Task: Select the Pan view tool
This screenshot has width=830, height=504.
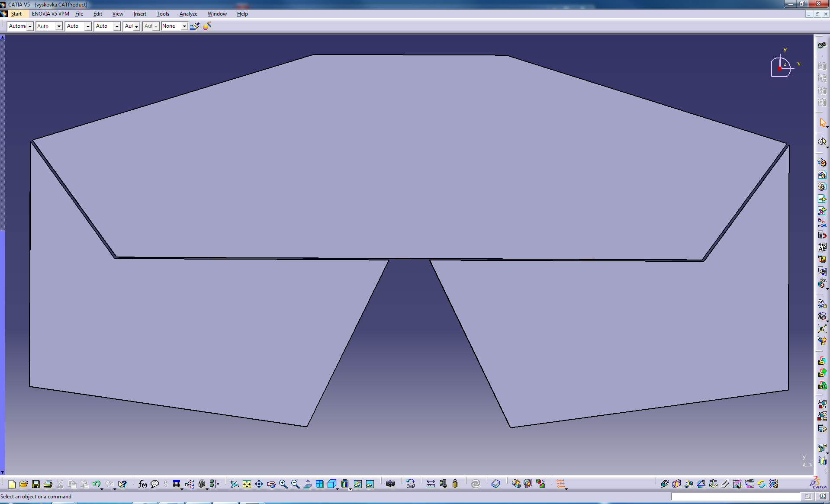Action: click(x=259, y=484)
